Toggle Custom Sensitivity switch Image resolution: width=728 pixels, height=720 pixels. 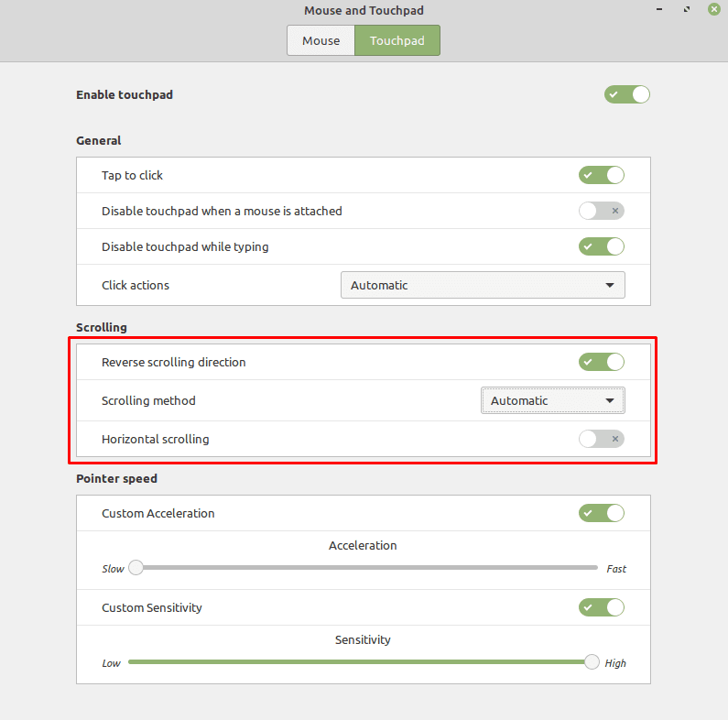click(602, 607)
